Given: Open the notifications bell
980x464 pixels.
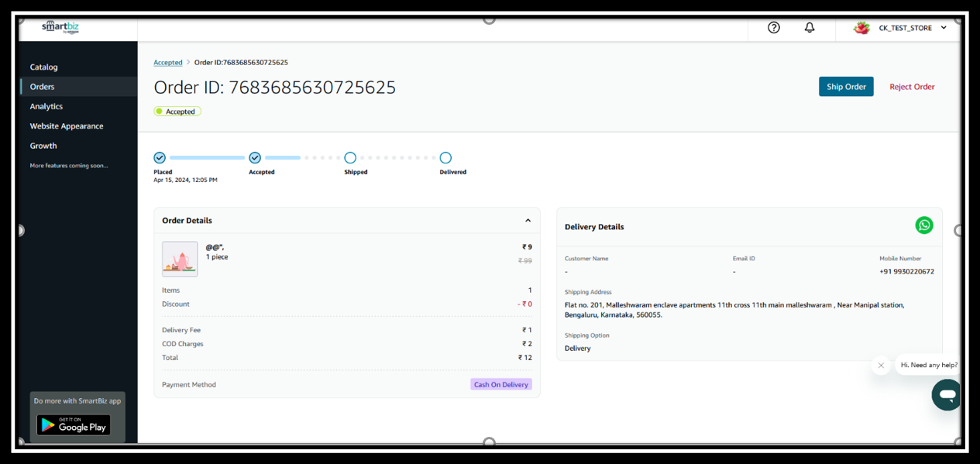Looking at the screenshot, I should pos(810,27).
